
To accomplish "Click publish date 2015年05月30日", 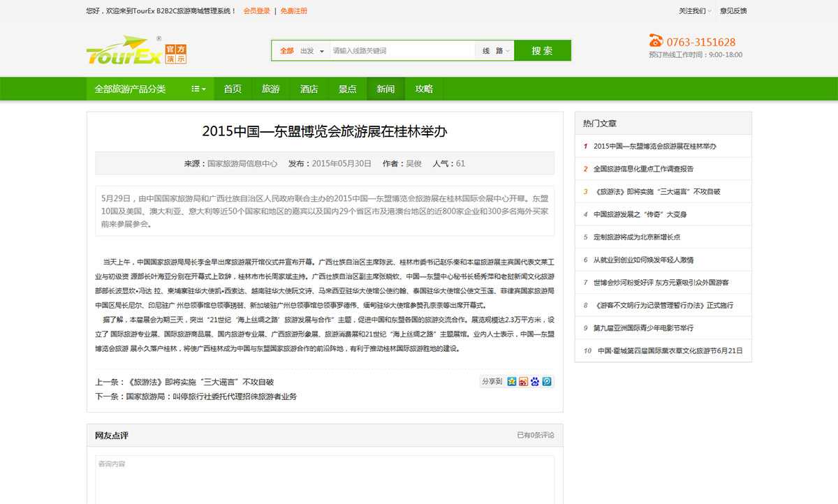I will pyautogui.click(x=341, y=163).
